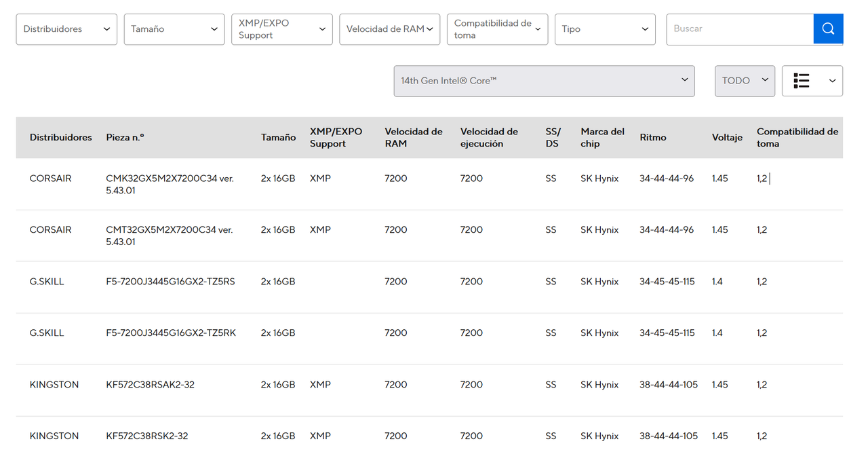This screenshot has height=452, width=868.
Task: Click socket value 1,2 in the CMK32GX5M2X7200C34 row
Action: click(762, 178)
